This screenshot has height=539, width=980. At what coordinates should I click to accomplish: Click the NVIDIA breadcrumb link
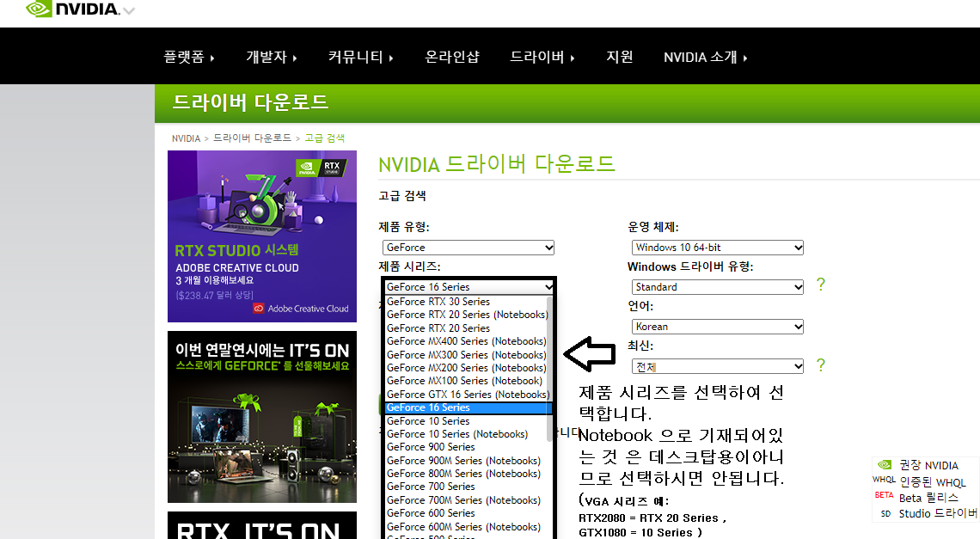187,138
